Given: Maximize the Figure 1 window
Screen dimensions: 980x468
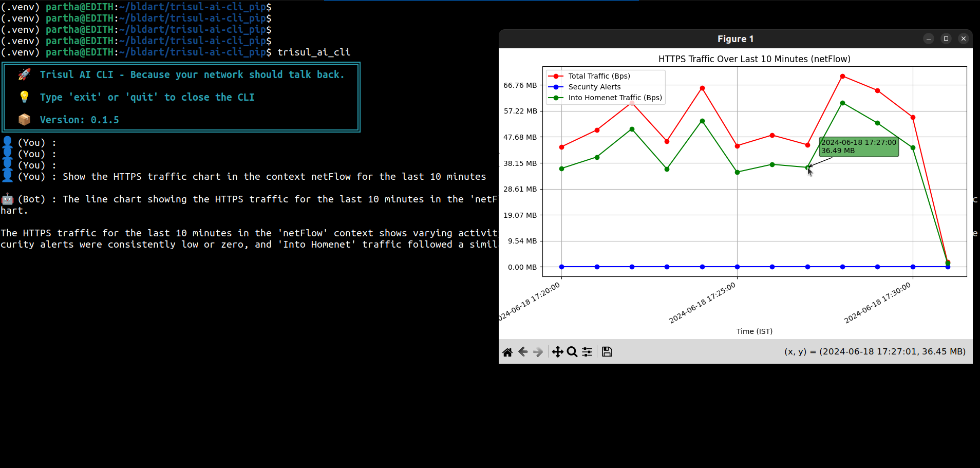Looking at the screenshot, I should tap(946, 39).
